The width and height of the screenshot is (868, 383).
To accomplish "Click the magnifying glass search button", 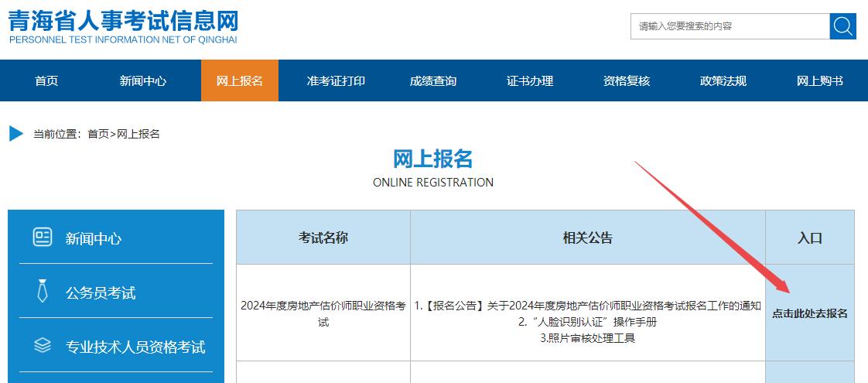I will pyautogui.click(x=842, y=26).
